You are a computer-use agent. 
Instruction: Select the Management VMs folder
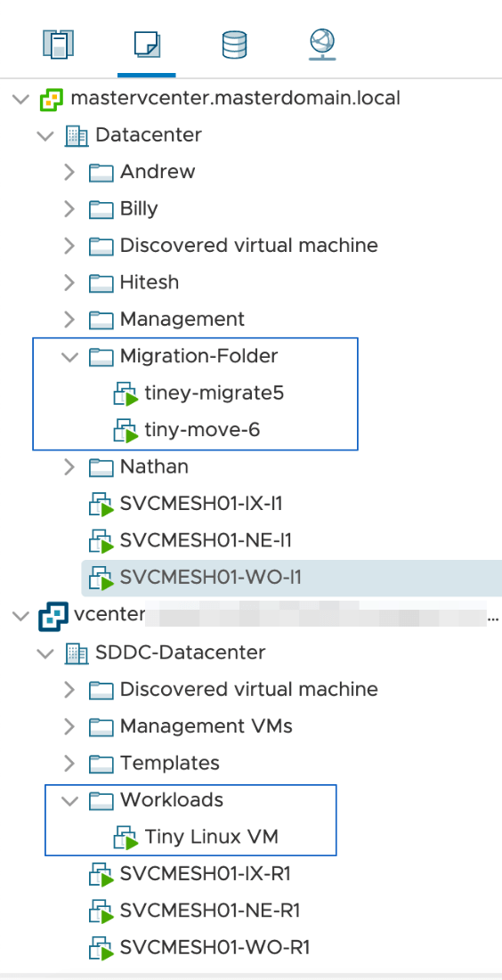coord(206,726)
